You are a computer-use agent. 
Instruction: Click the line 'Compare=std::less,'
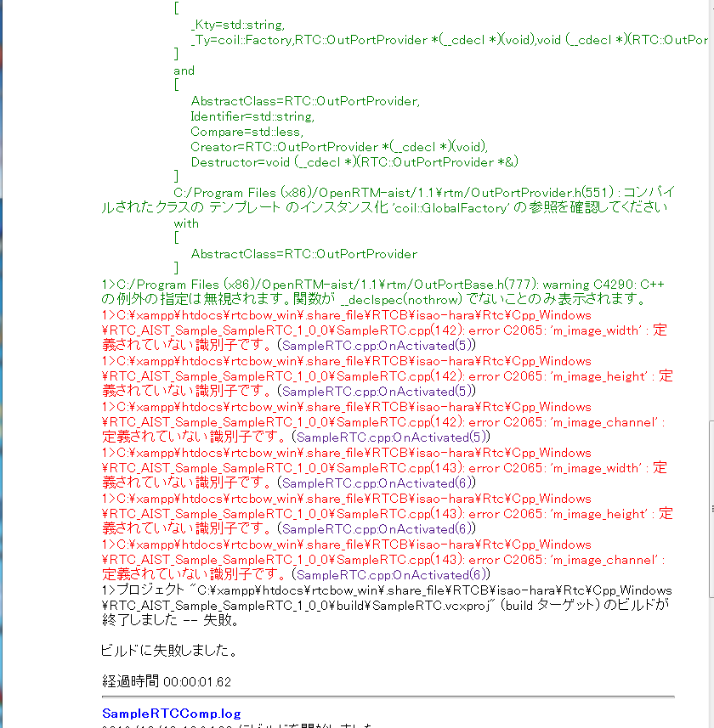(247, 132)
